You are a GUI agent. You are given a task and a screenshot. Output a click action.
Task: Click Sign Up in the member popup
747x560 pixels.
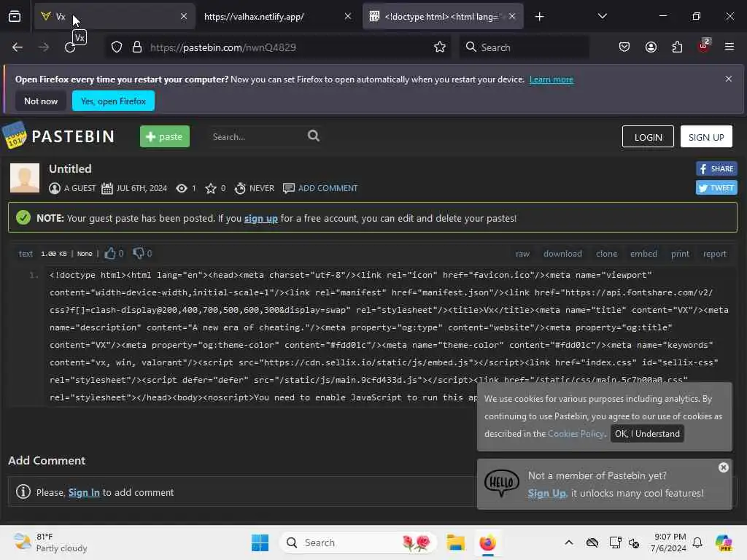(547, 494)
